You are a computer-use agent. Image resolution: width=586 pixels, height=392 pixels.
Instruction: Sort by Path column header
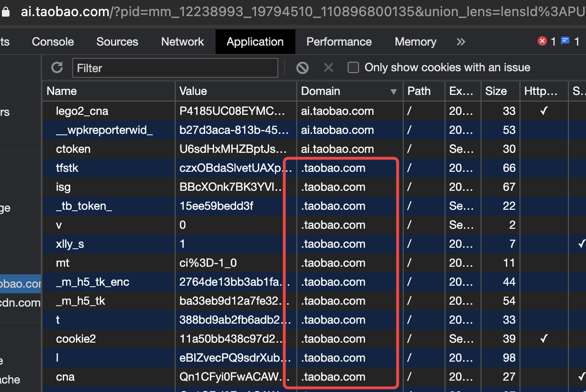pyautogui.click(x=424, y=91)
